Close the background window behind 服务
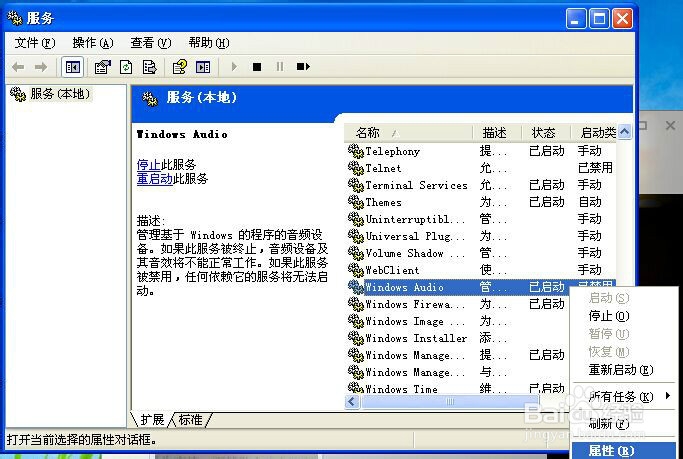 [x=670, y=126]
